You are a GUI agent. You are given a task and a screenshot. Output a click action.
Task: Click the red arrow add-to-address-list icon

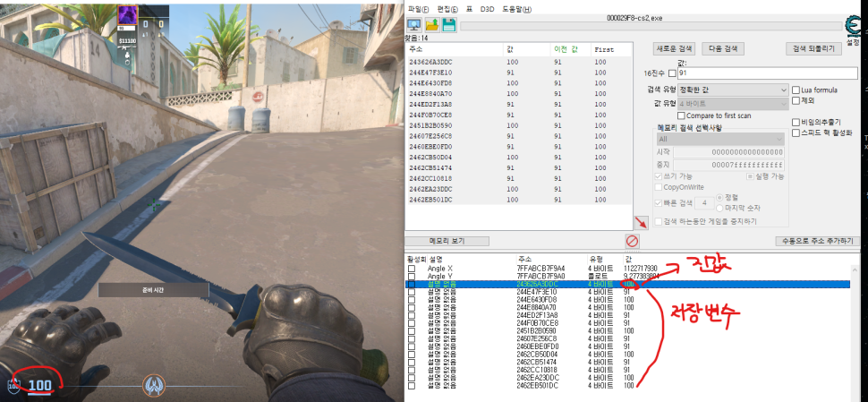tap(641, 223)
